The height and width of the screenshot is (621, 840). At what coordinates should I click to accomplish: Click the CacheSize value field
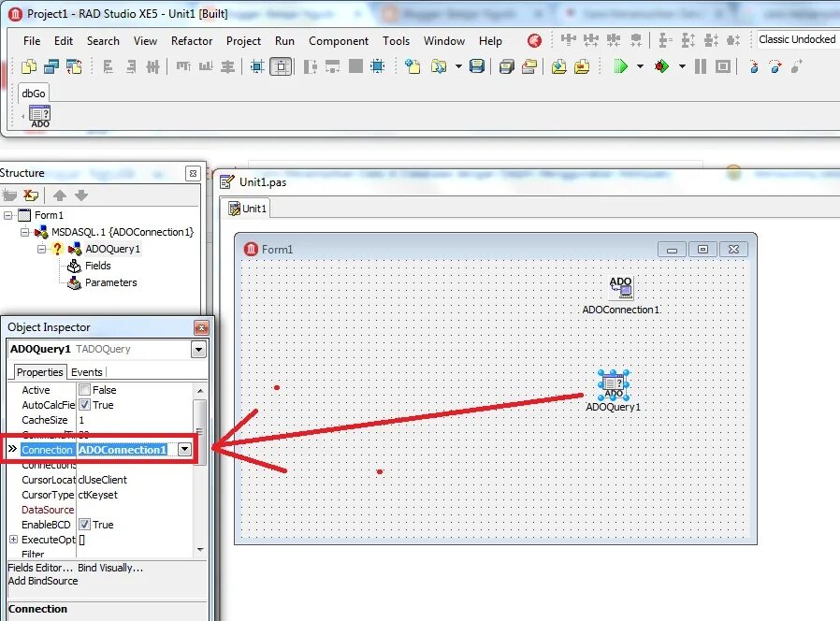tap(134, 420)
